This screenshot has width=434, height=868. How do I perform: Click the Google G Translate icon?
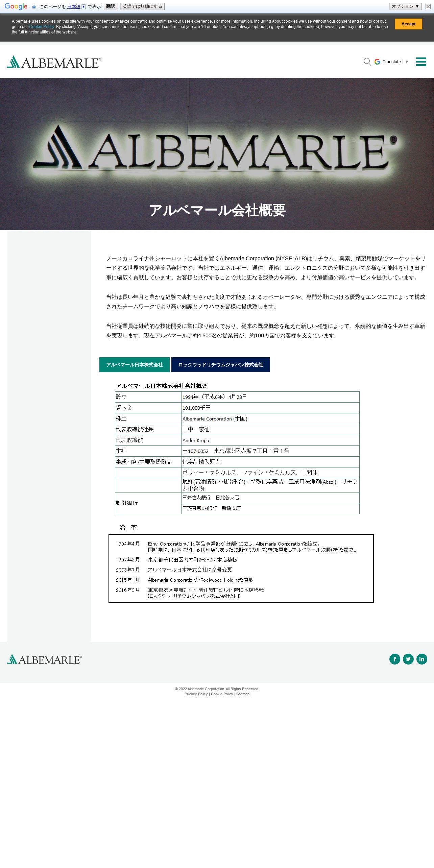pos(377,62)
